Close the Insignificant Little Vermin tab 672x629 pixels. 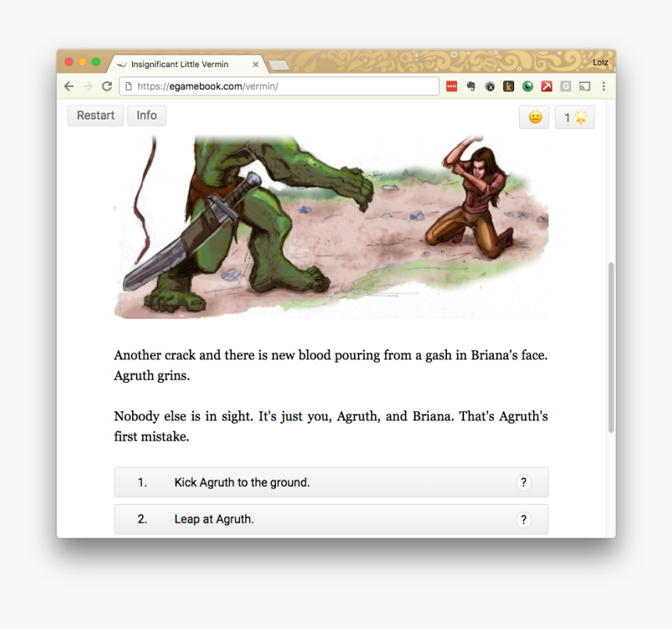[x=256, y=64]
